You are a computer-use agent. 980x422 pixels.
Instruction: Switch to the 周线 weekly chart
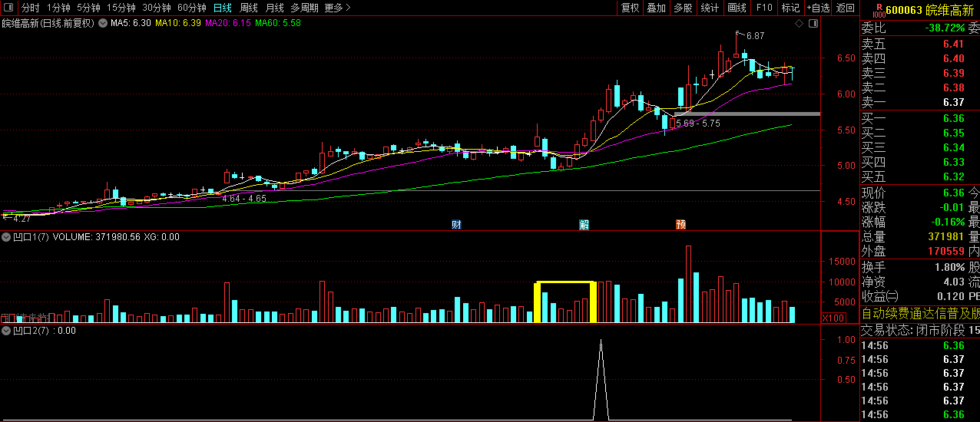[x=248, y=8]
